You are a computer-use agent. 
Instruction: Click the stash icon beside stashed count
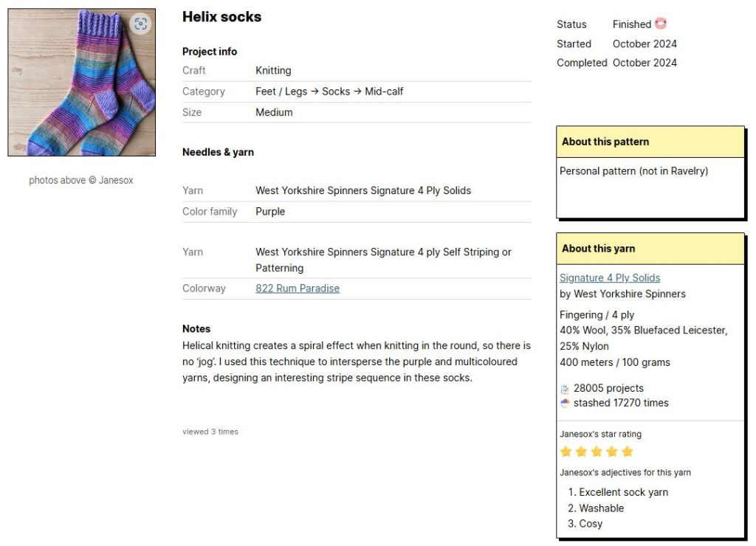click(565, 404)
